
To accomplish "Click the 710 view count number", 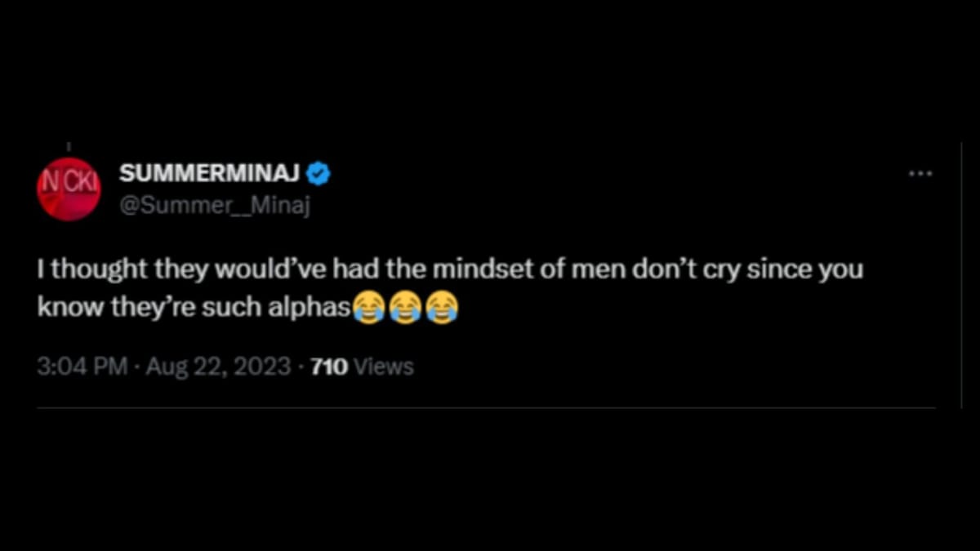I will [x=330, y=367].
